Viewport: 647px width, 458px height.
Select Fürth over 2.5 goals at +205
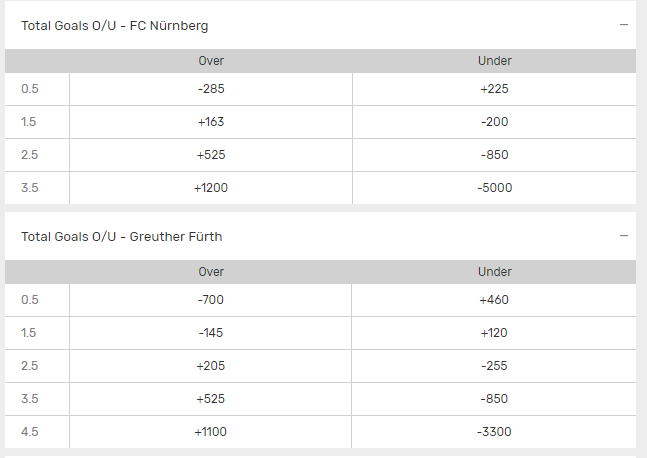click(x=211, y=366)
